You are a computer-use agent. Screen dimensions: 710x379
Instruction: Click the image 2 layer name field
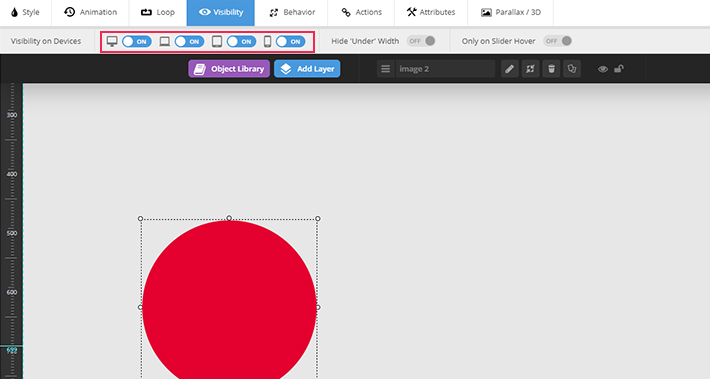(x=445, y=69)
